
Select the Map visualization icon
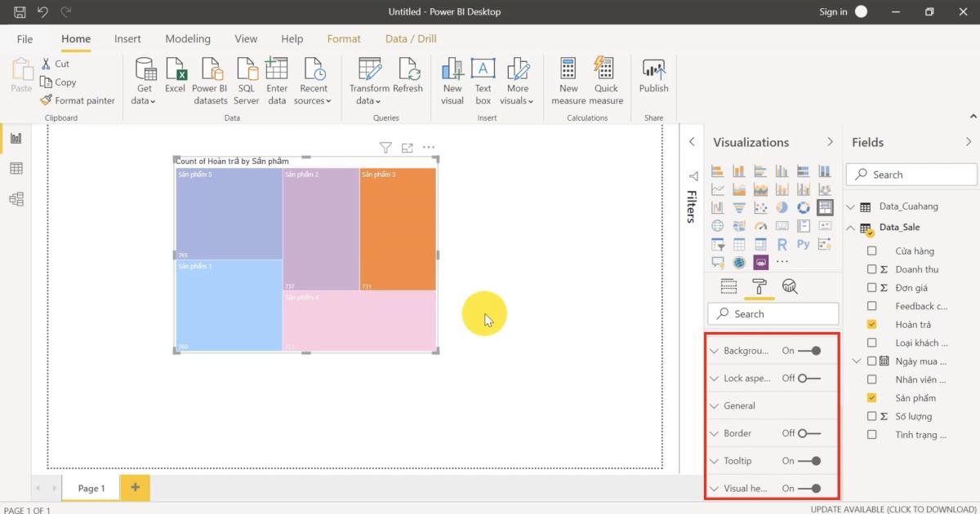click(717, 226)
